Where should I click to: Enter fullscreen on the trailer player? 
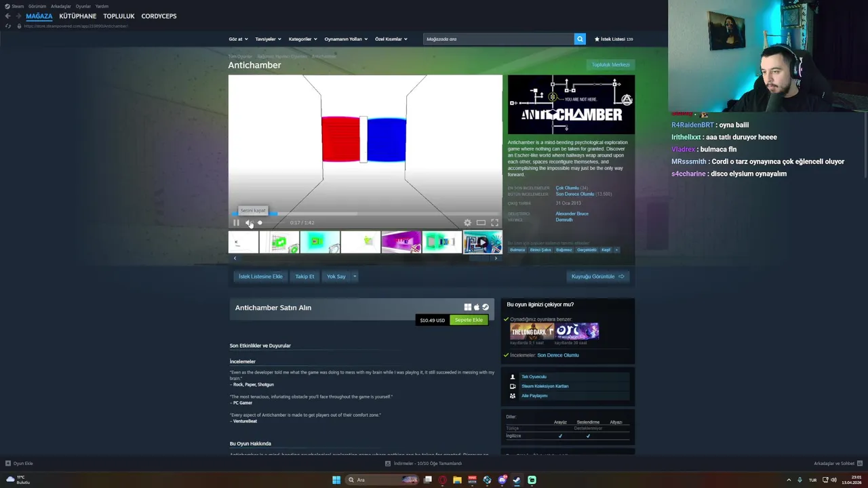pos(494,222)
